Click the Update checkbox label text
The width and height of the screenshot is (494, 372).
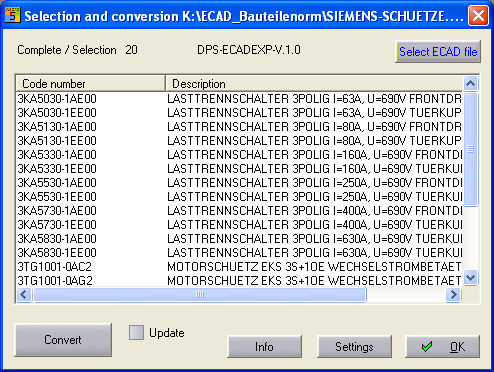(167, 333)
